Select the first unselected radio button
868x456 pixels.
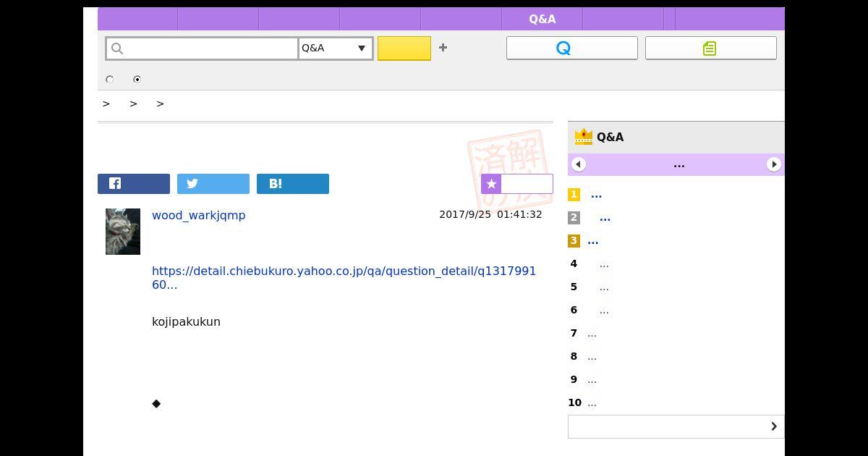tap(110, 80)
